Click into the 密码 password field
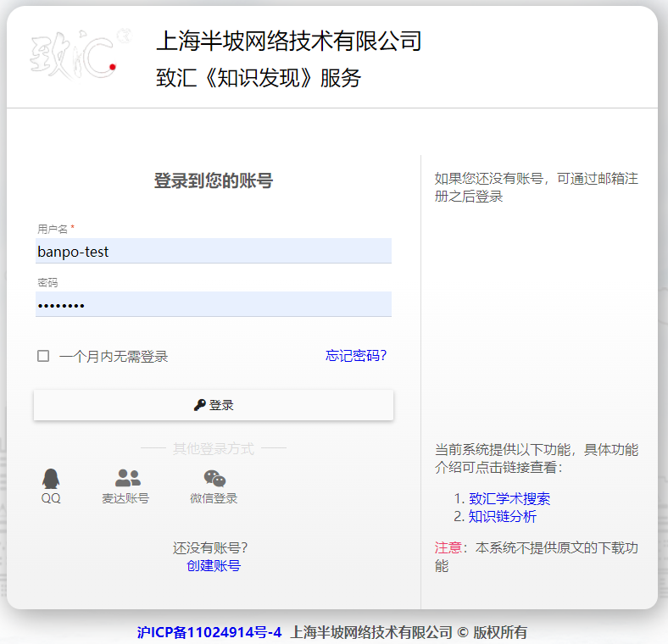 pos(213,305)
